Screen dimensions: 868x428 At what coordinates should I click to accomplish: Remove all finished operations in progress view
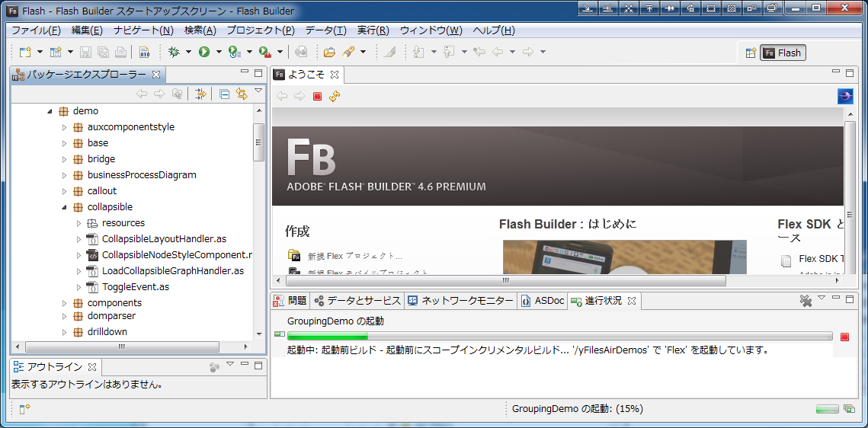pyautogui.click(x=806, y=301)
